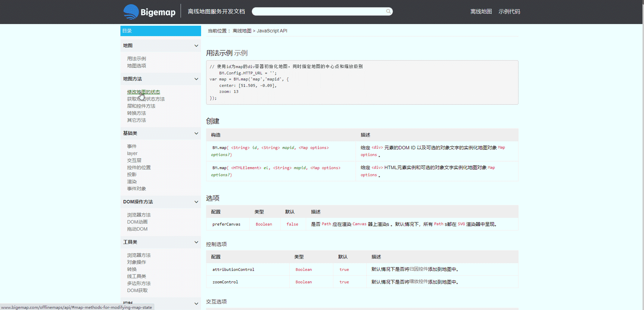Open 多边形方法 sidebar entry

pos(139,283)
